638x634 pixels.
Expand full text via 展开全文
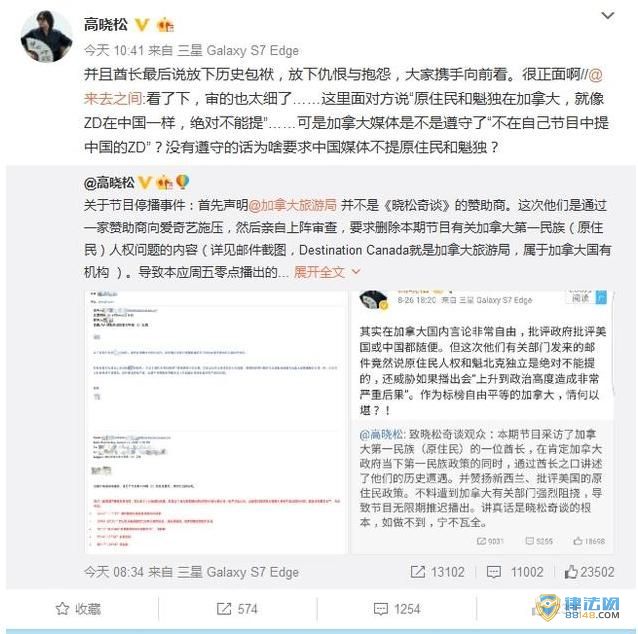[x=327, y=272]
